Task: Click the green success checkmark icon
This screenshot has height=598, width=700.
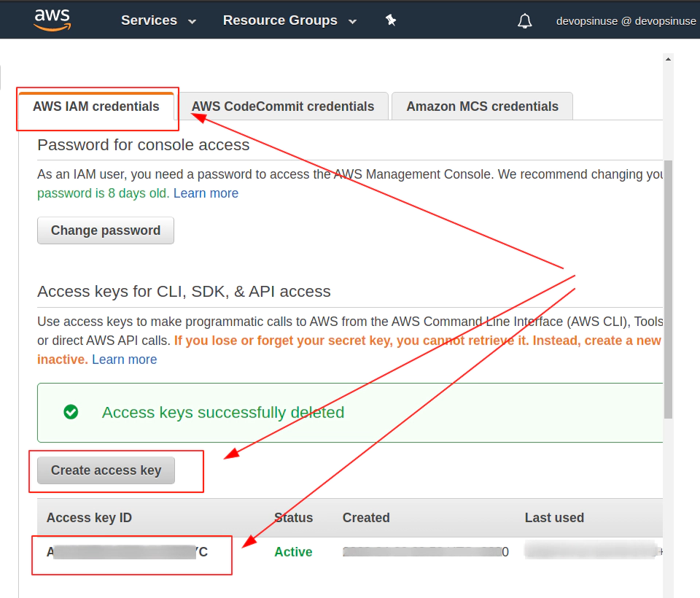Action: [x=71, y=412]
